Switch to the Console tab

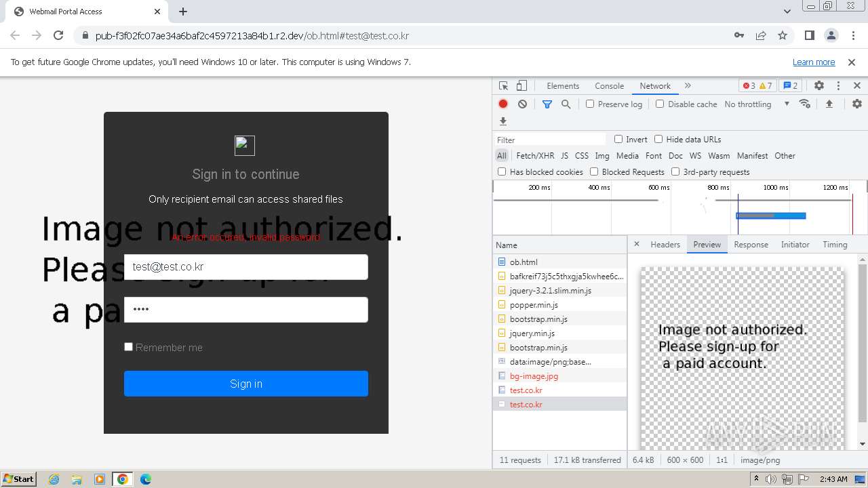pos(609,86)
